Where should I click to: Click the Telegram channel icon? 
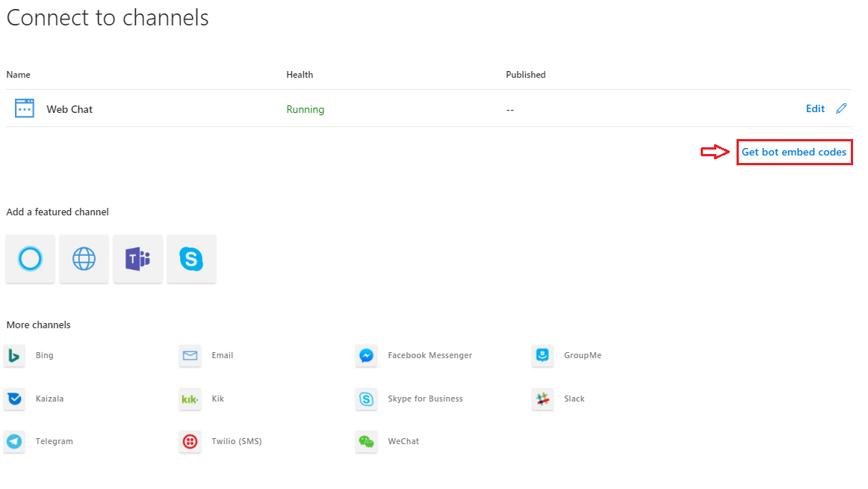[14, 442]
